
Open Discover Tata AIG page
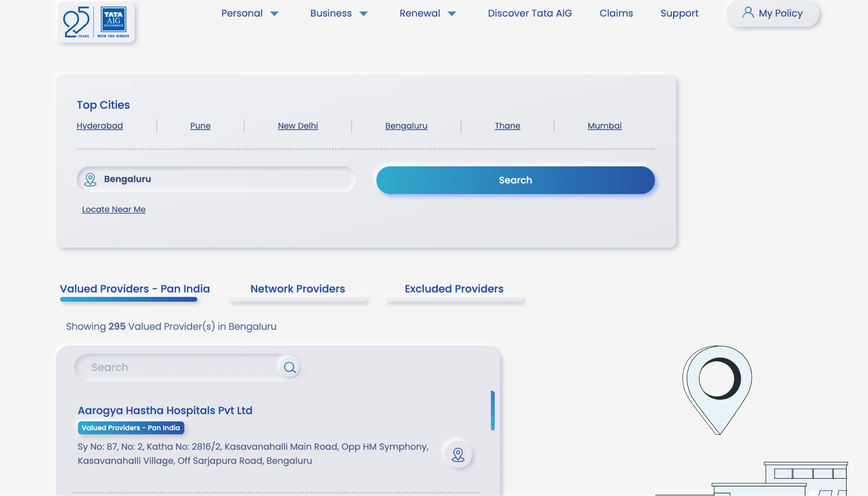(x=530, y=13)
